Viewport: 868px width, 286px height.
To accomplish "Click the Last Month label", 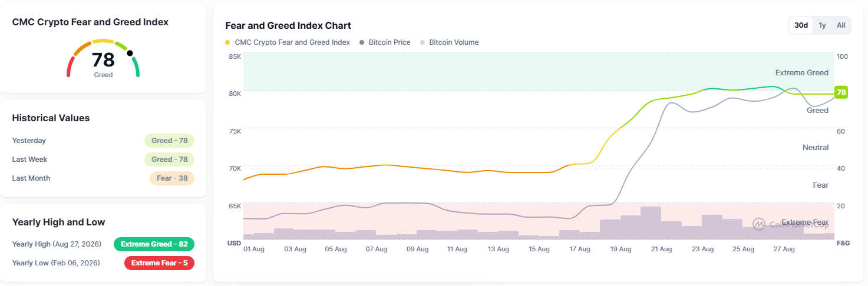I will [31, 178].
